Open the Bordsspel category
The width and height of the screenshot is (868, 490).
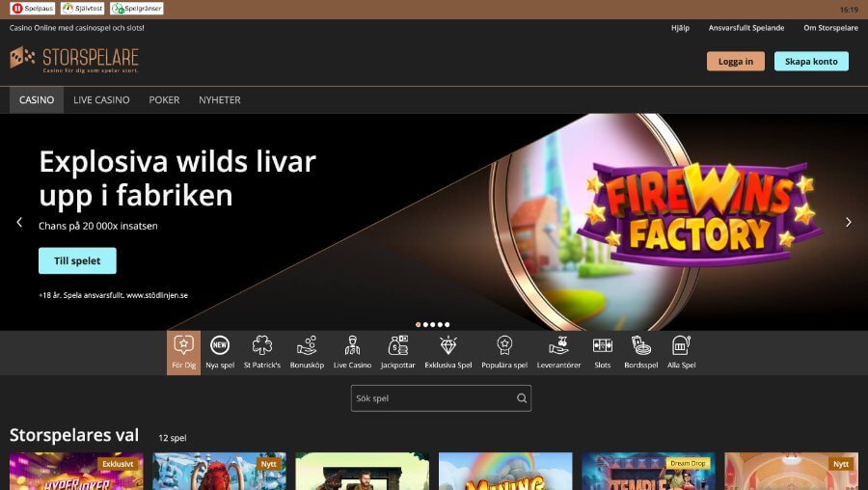pos(641,353)
